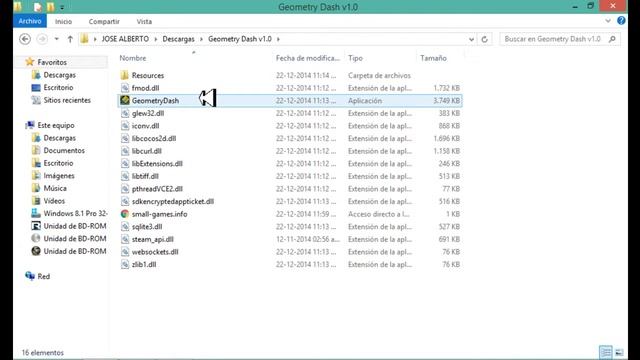Open Sitios recientes in sidebar

tap(67, 100)
